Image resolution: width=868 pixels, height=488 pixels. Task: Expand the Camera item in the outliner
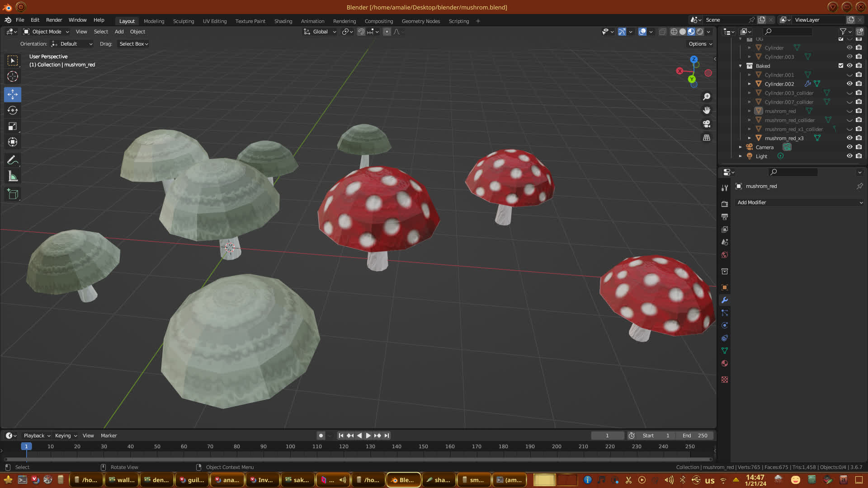pos(741,147)
